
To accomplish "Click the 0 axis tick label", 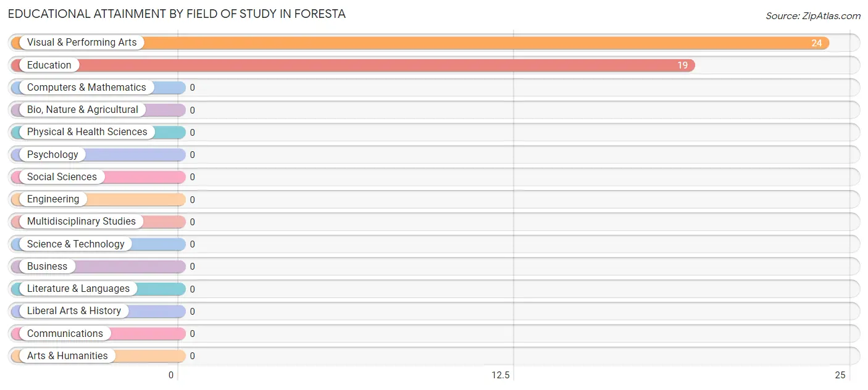I will (x=171, y=375).
